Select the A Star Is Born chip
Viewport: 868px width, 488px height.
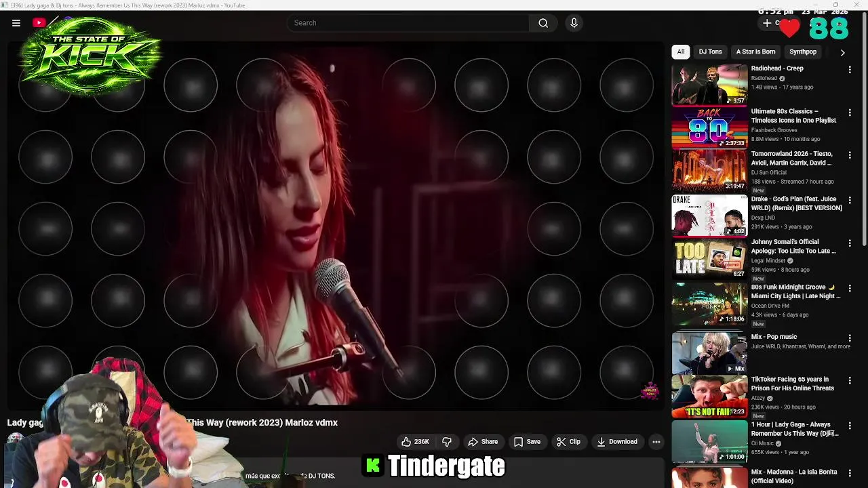[755, 52]
